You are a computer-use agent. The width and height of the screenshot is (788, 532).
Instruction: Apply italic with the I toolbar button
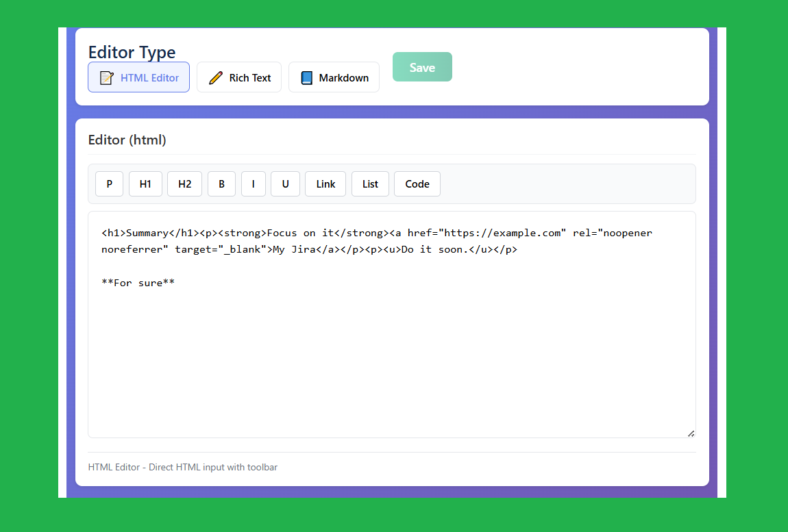point(253,183)
